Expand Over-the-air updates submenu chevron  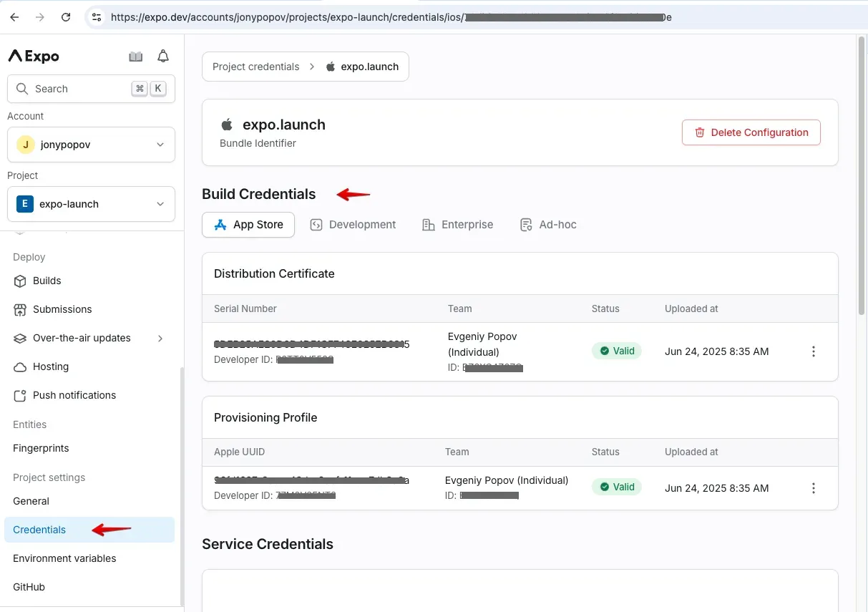pyautogui.click(x=160, y=338)
